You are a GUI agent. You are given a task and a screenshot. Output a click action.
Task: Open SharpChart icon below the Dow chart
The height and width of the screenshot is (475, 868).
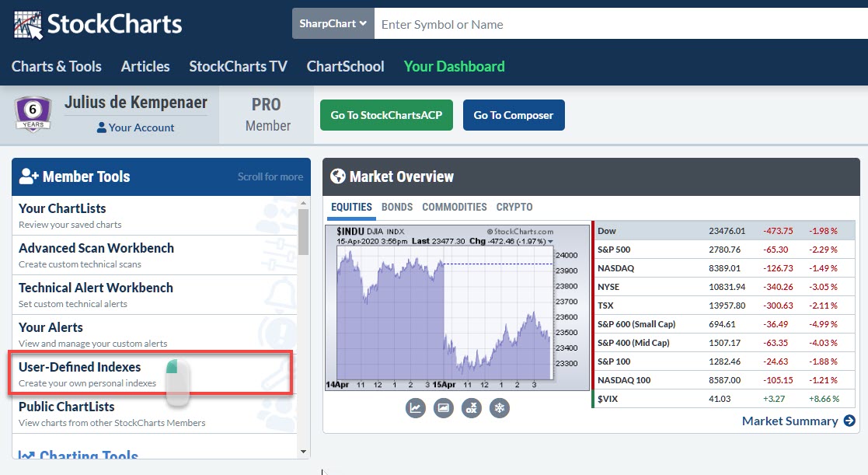tap(416, 407)
